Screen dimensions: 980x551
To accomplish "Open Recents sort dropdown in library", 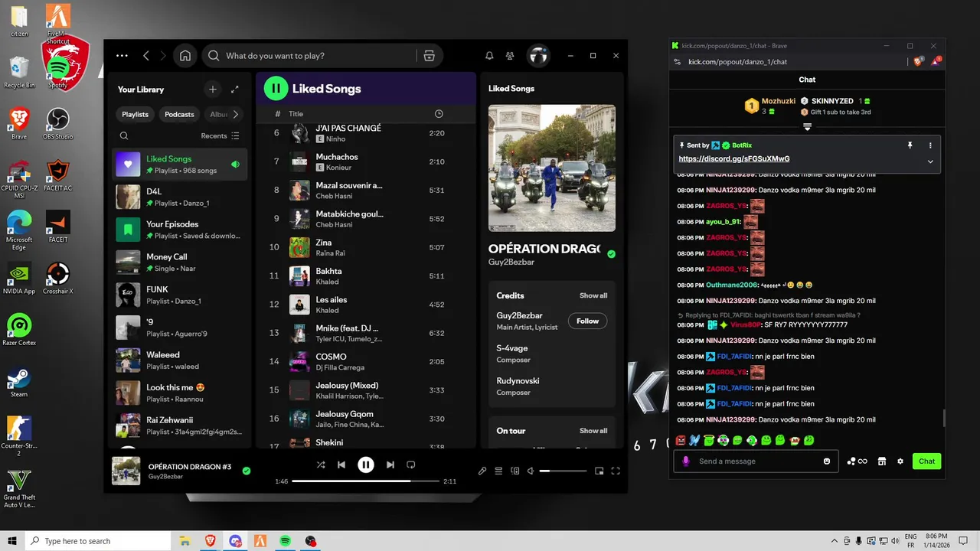I will click(220, 135).
